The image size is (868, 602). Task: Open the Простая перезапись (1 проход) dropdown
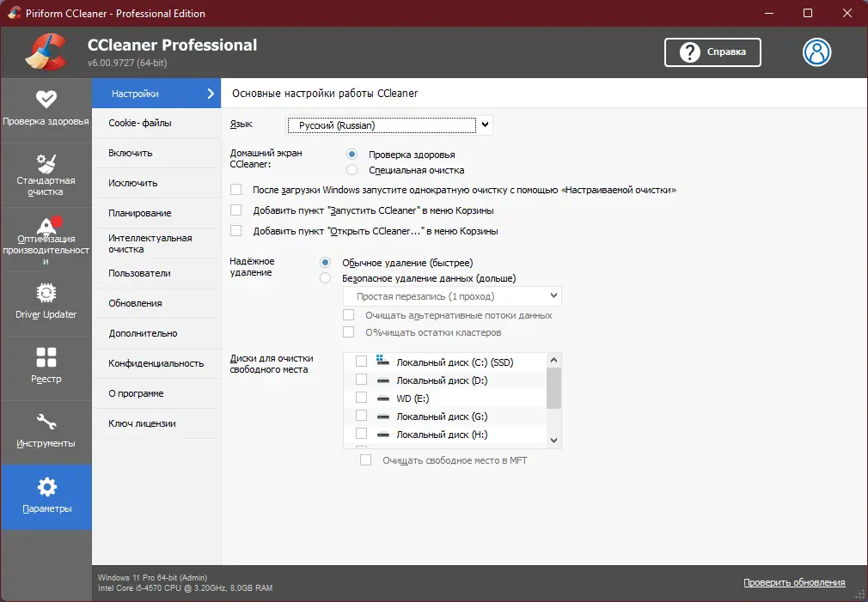tap(452, 296)
